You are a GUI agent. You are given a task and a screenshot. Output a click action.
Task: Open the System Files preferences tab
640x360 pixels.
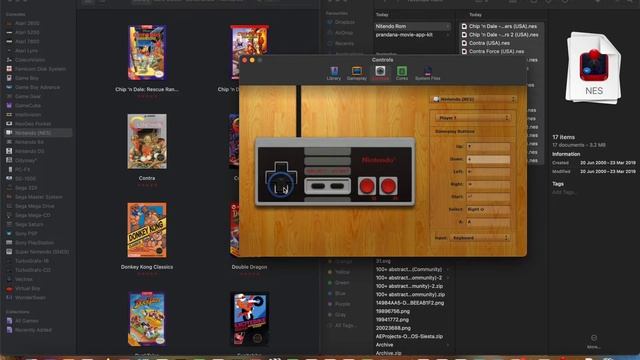click(427, 73)
